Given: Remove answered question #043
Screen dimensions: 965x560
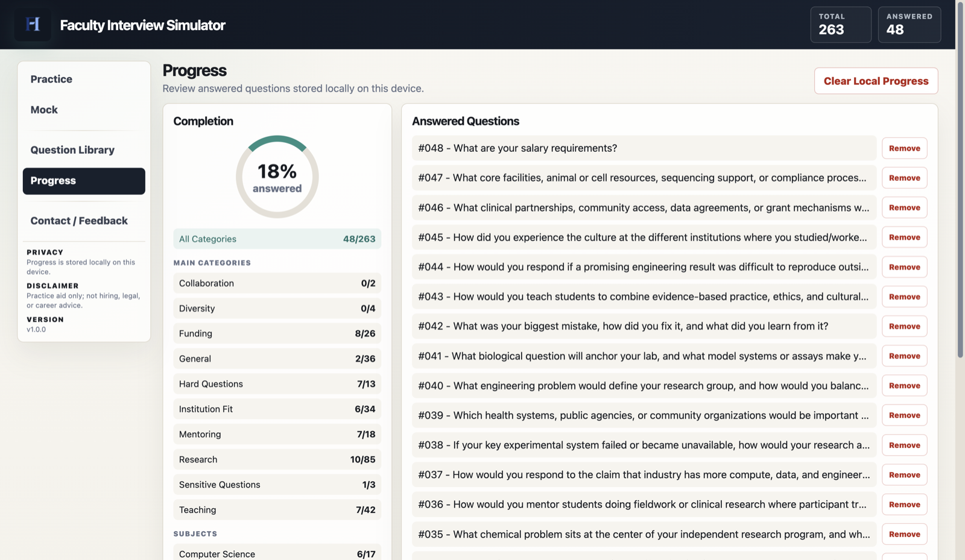Looking at the screenshot, I should 904,297.
